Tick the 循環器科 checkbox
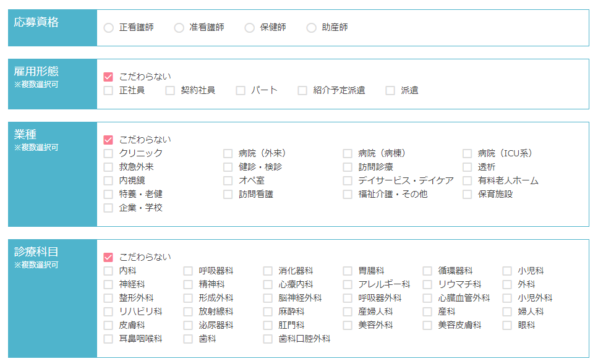The height and width of the screenshot is (364, 598). 427,271
